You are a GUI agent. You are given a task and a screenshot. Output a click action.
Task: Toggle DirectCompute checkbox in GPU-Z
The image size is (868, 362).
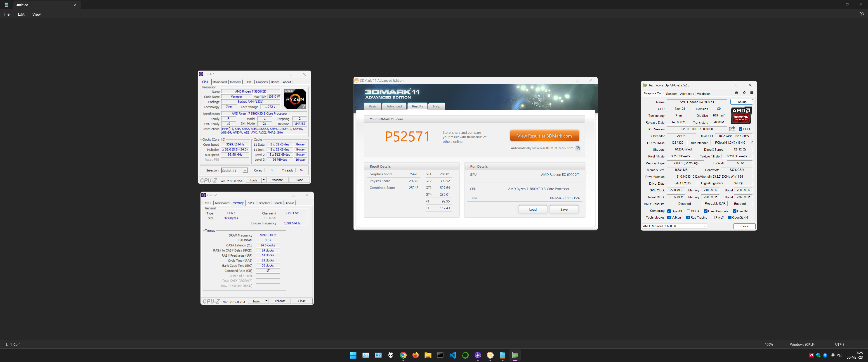(705, 211)
